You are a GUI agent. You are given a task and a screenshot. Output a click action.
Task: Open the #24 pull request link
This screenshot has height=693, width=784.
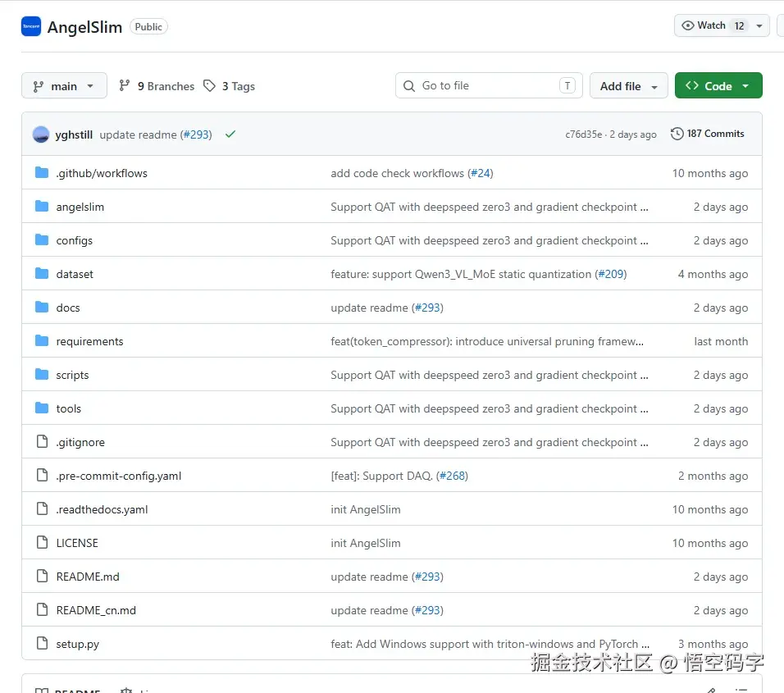480,173
